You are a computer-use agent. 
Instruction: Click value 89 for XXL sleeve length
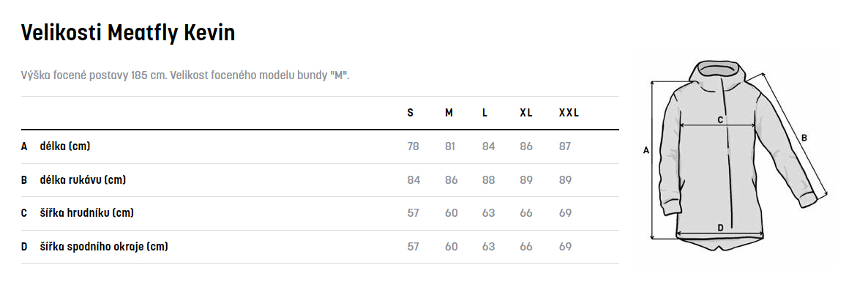(x=565, y=180)
